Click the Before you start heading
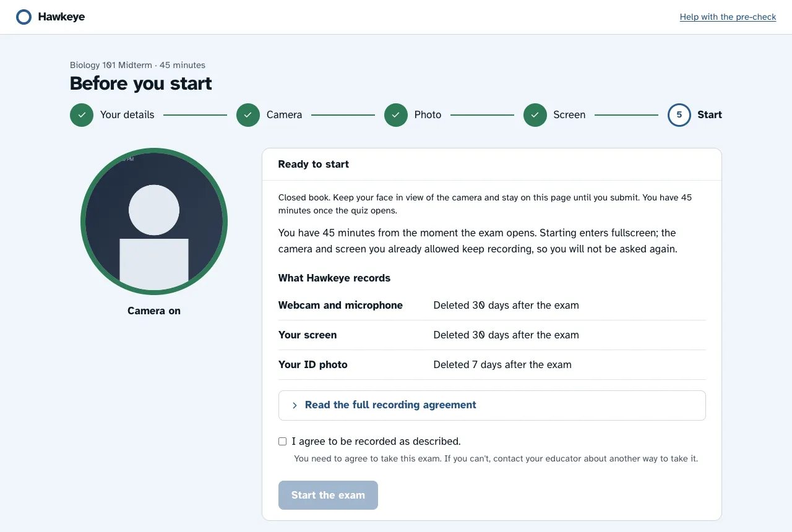 pos(141,84)
